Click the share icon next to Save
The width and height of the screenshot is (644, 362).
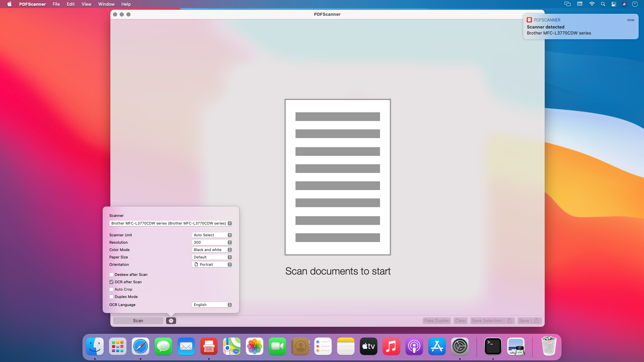coord(537,321)
